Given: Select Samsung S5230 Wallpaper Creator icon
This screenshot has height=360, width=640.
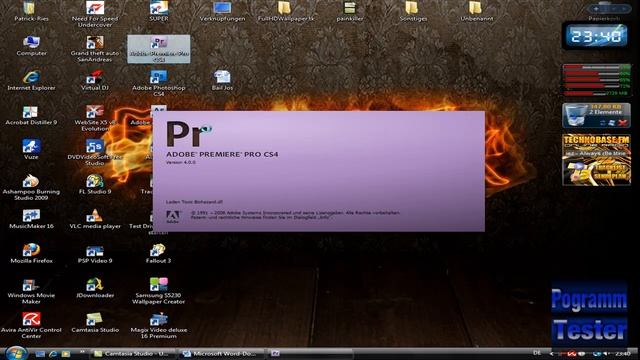Looking at the screenshot, I should (x=158, y=291).
